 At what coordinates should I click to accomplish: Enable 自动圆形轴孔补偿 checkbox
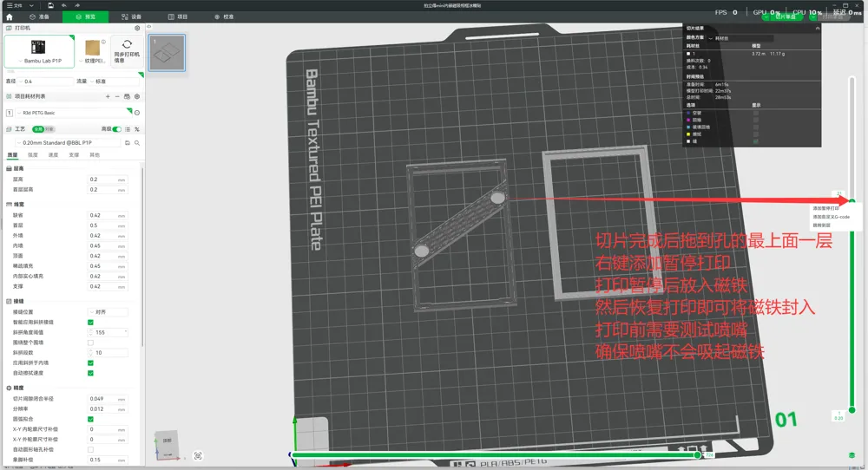pos(91,449)
